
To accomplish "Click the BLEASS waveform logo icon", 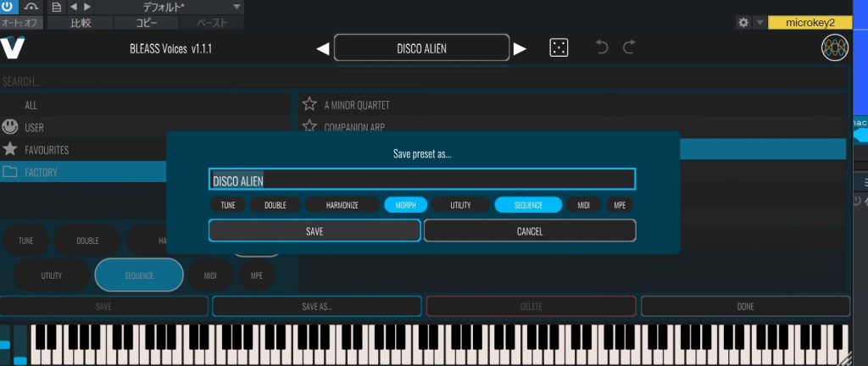I will [834, 48].
